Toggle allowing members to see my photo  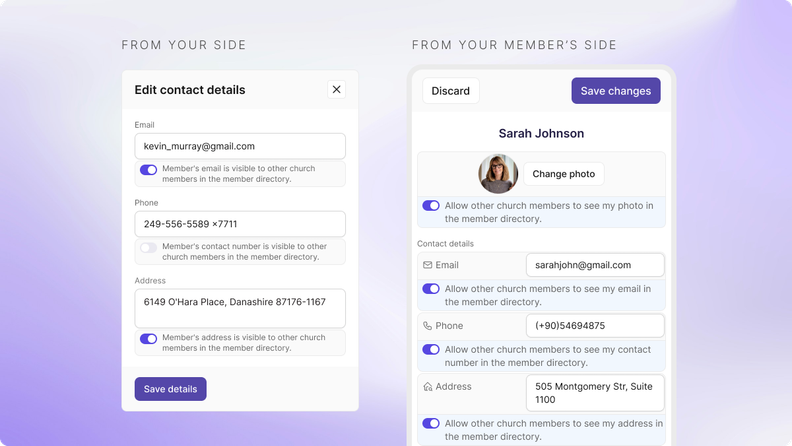431,206
